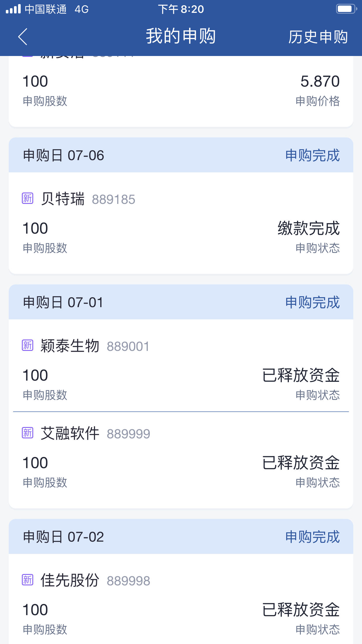Image resolution: width=362 pixels, height=644 pixels.
Task: Open the 艾融软件 889999 stock entry
Action: pyautogui.click(x=96, y=434)
